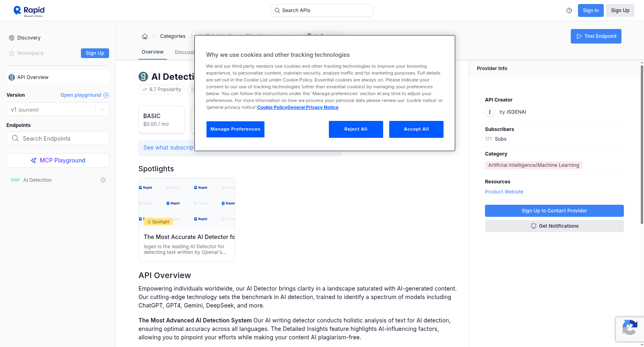
Task: Click the Open playground arrow icon
Action: (x=106, y=95)
